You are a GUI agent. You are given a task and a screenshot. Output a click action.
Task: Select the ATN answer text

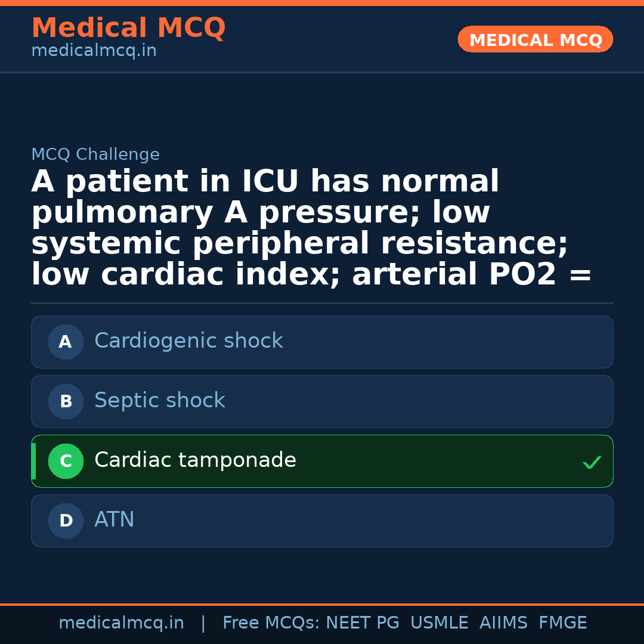pos(114,520)
